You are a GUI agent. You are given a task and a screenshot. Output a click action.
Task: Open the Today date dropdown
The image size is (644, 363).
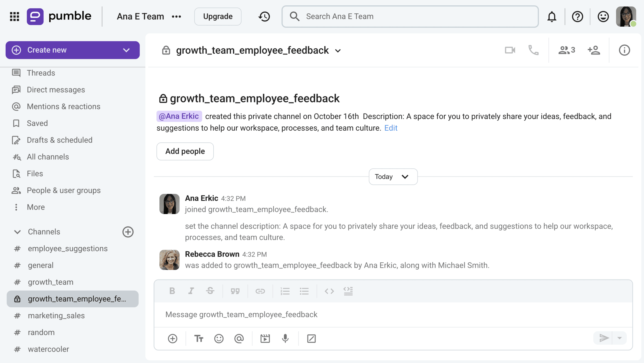393,177
